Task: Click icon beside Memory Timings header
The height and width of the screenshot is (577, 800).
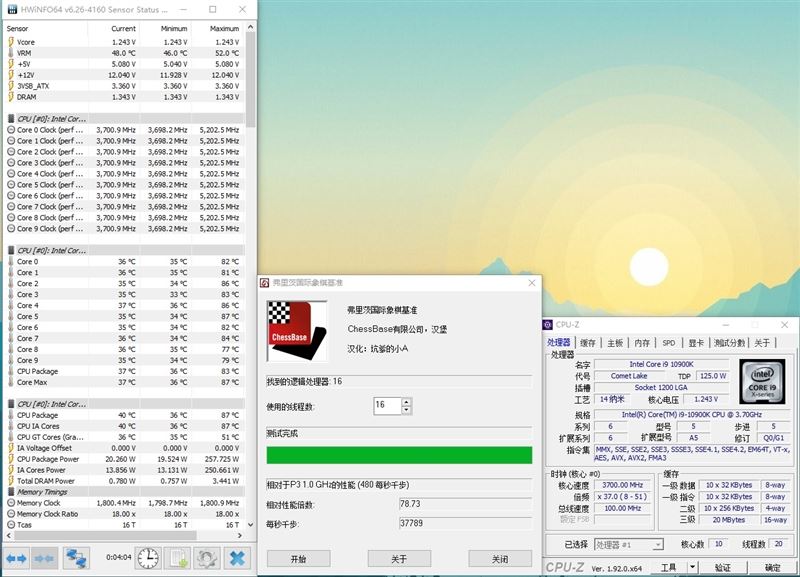Action: [x=11, y=492]
